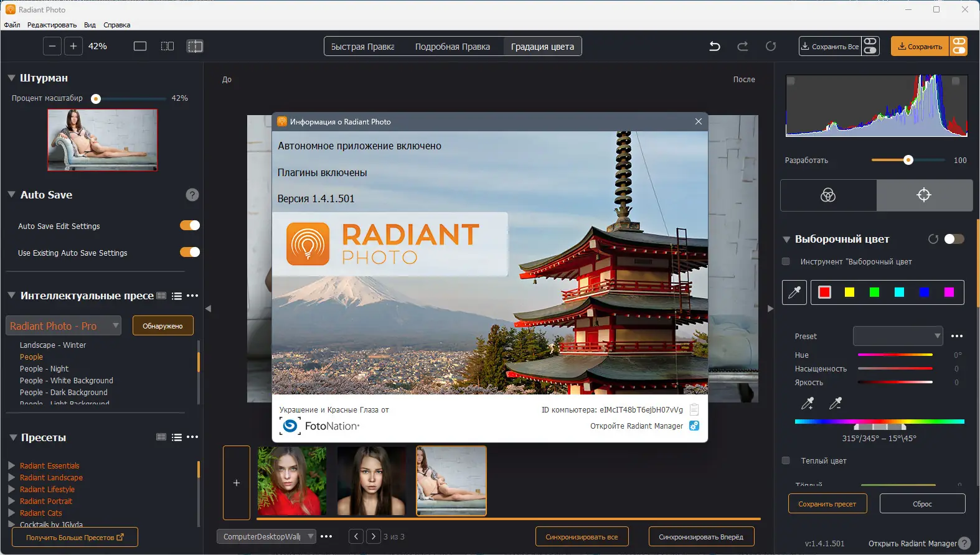
Task: Click the Обнаружено button
Action: pos(163,325)
